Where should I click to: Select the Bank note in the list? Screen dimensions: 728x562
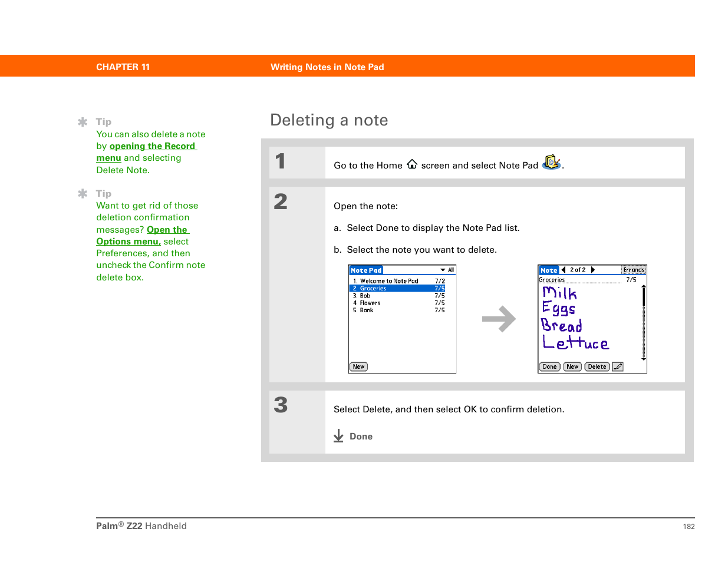click(x=398, y=310)
